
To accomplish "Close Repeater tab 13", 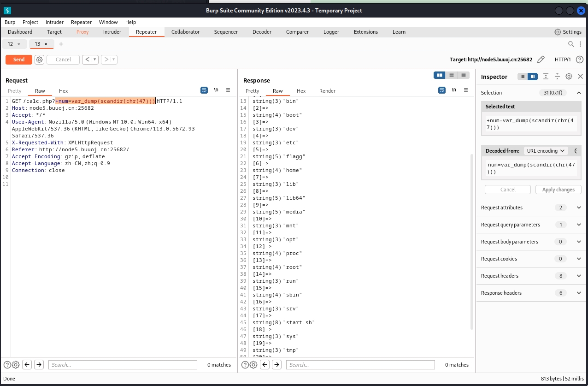I will (x=46, y=44).
